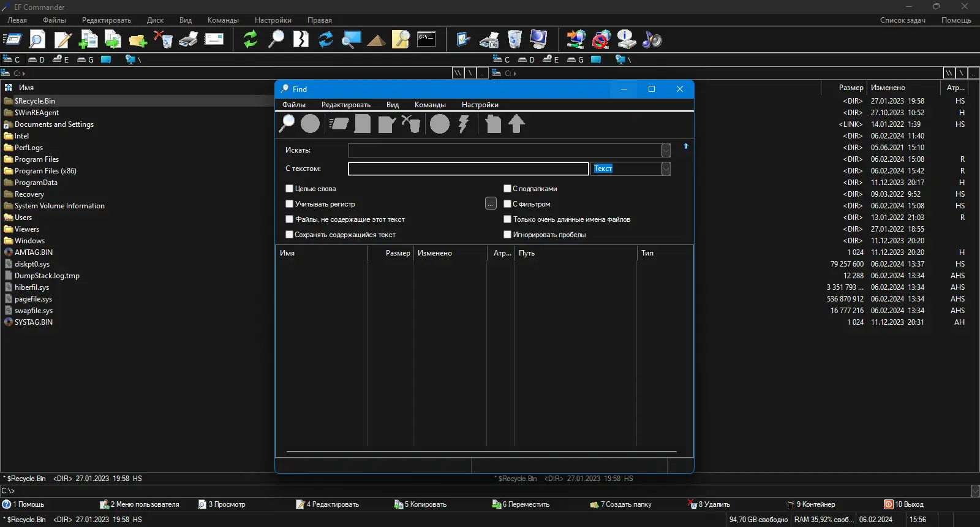Enable the 'Целые слова' checkbox
Viewport: 980px width, 527px height.
[x=290, y=189]
